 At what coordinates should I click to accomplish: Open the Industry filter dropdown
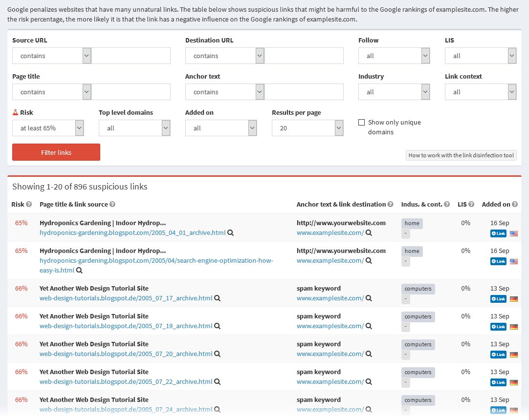[x=394, y=92]
